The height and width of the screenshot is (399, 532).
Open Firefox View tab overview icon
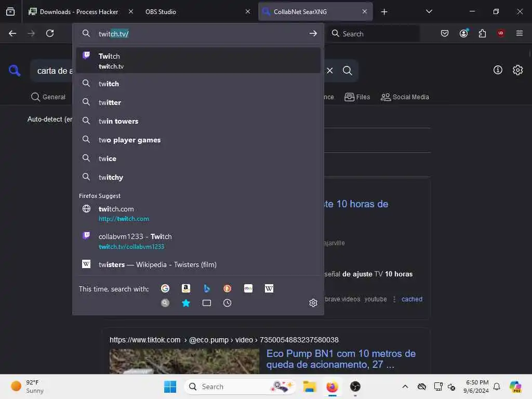10,11
